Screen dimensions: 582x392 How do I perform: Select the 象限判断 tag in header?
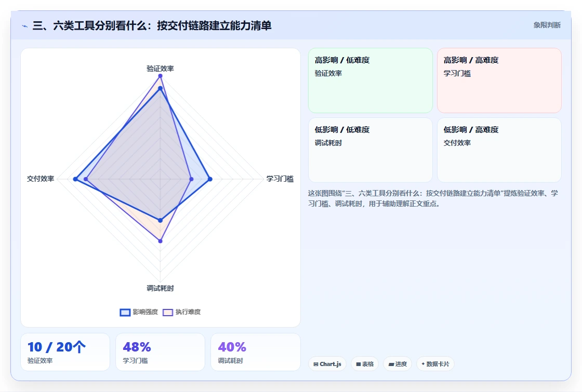click(x=547, y=25)
